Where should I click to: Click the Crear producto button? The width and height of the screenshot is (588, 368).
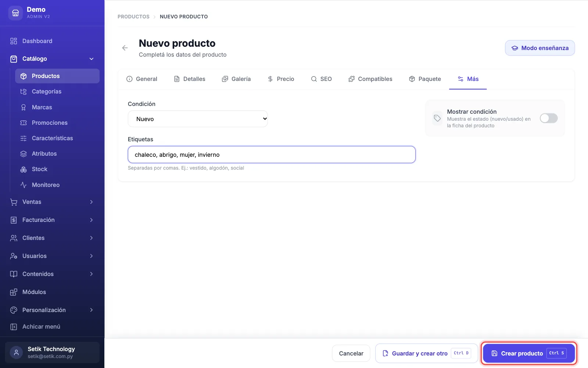tap(529, 353)
